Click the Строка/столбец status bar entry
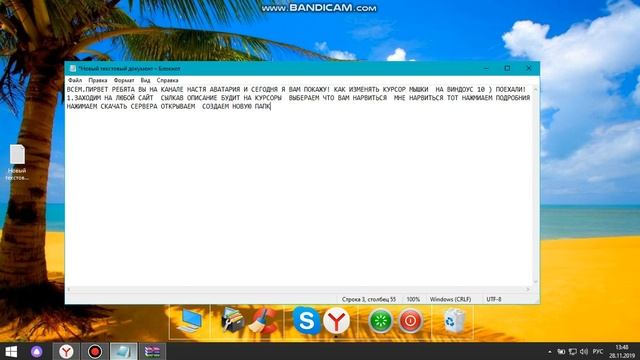This screenshot has height=360, width=640. coord(369,299)
